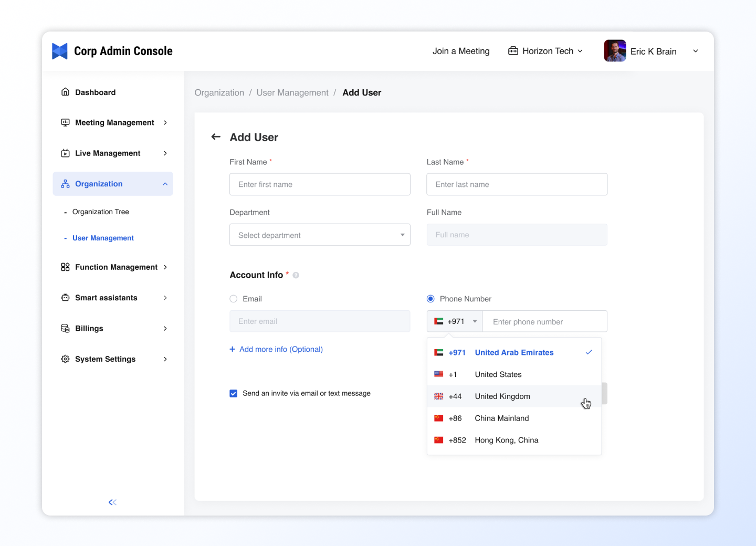Image resolution: width=756 pixels, height=546 pixels.
Task: Uncheck Send an invite via email checkbox
Action: pyautogui.click(x=234, y=393)
